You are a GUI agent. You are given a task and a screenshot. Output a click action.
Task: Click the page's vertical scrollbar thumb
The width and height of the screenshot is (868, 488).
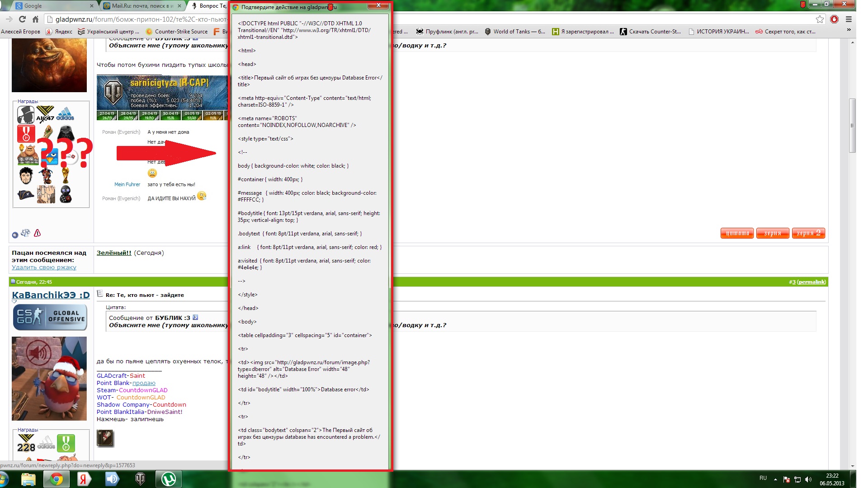click(x=852, y=125)
